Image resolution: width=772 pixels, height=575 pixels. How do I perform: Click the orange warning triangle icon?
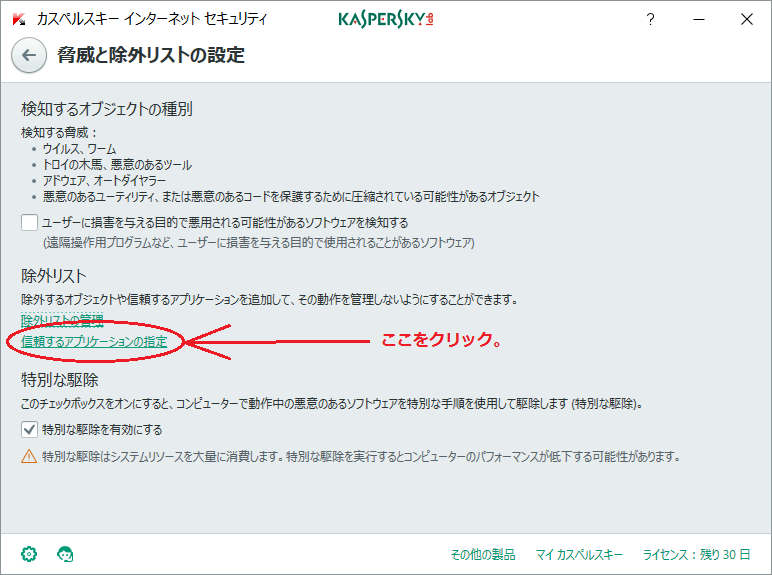[29, 456]
